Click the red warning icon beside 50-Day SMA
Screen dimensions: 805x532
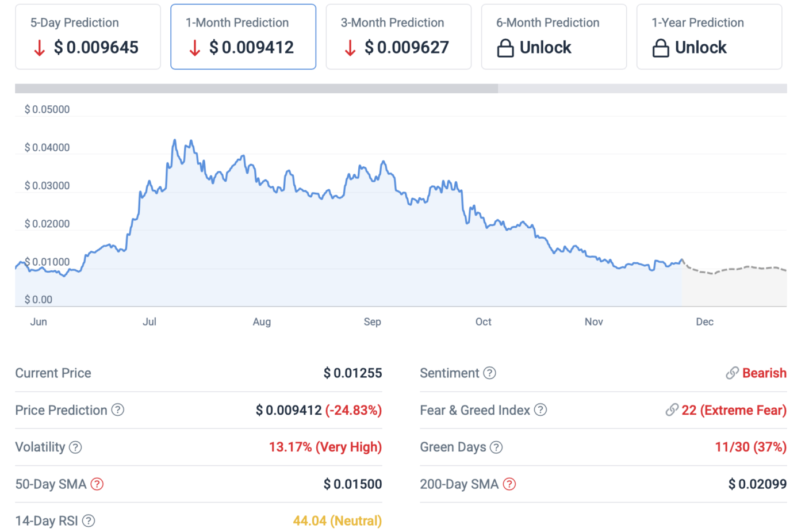click(x=97, y=485)
